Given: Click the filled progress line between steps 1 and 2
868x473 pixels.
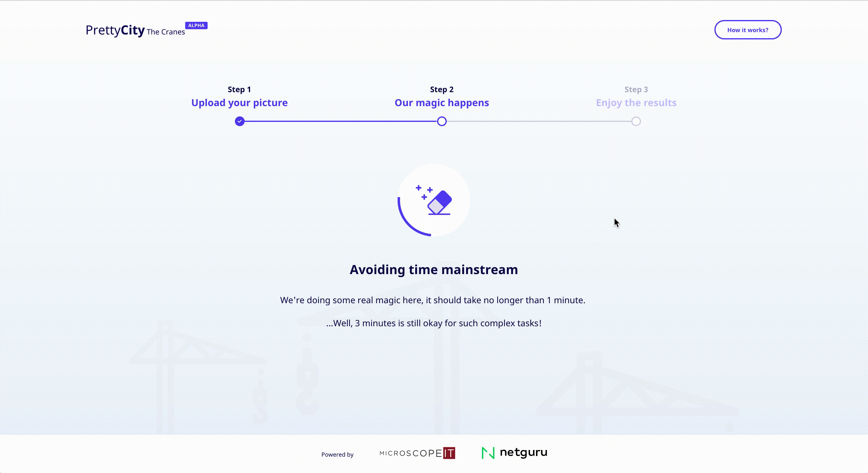Looking at the screenshot, I should (340, 121).
